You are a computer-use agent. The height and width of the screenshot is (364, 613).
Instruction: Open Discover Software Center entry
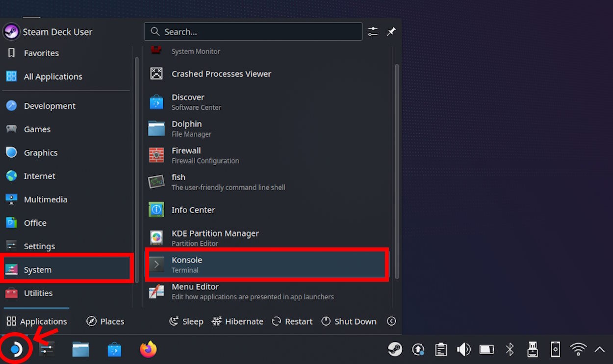(267, 102)
